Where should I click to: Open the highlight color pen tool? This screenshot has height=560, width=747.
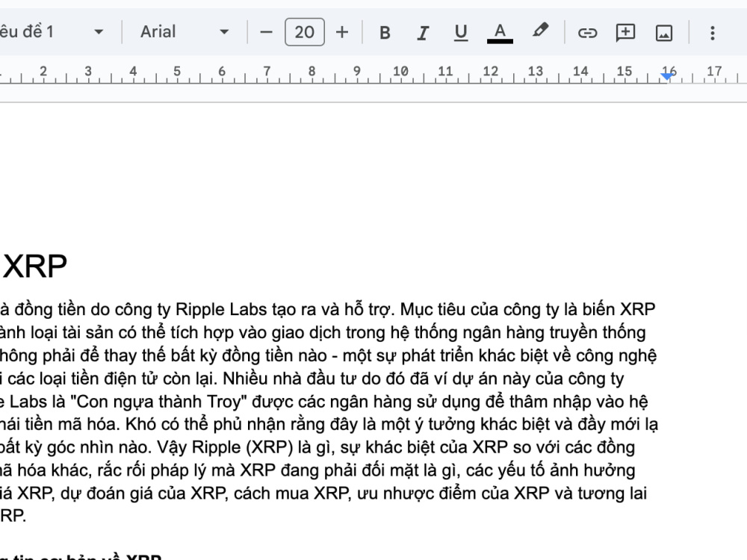540,31
